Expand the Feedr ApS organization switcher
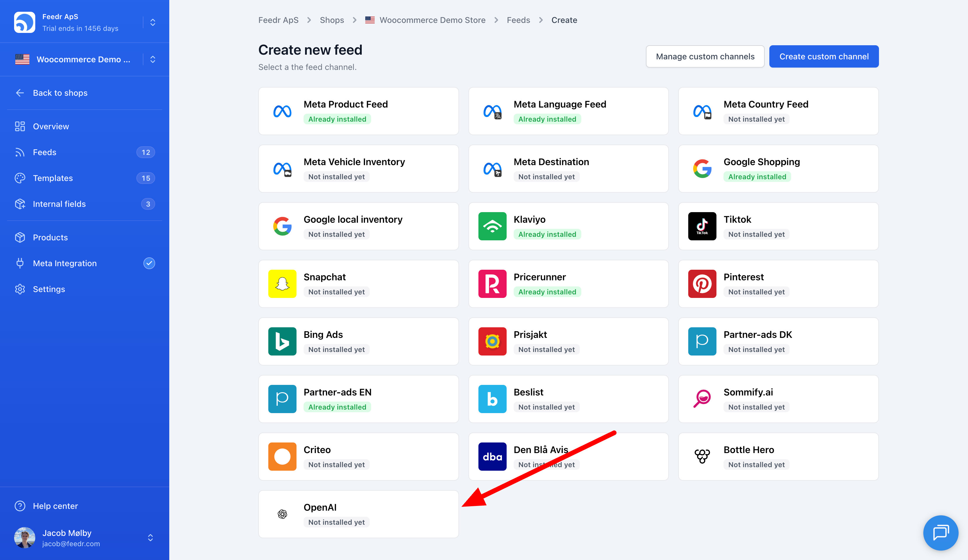The image size is (968, 560). [x=153, y=22]
